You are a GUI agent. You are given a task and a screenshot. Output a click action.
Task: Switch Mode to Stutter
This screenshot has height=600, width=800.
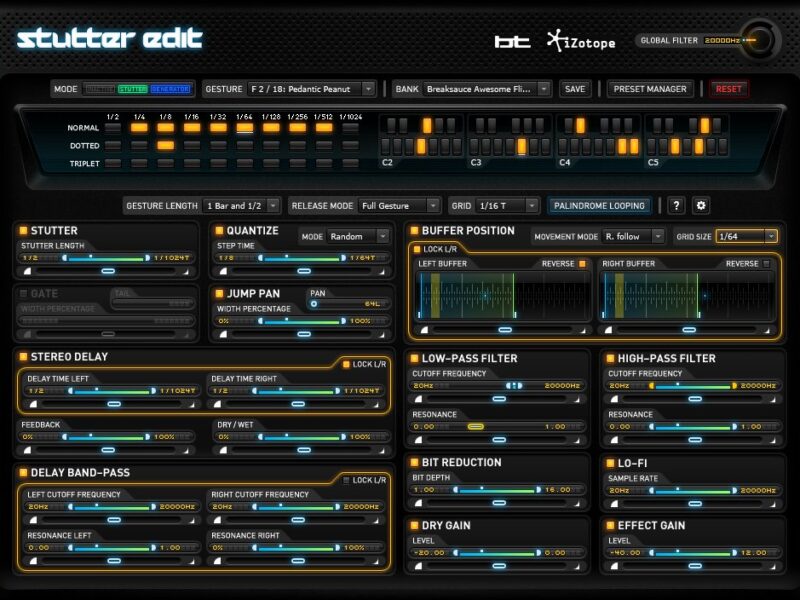(133, 89)
